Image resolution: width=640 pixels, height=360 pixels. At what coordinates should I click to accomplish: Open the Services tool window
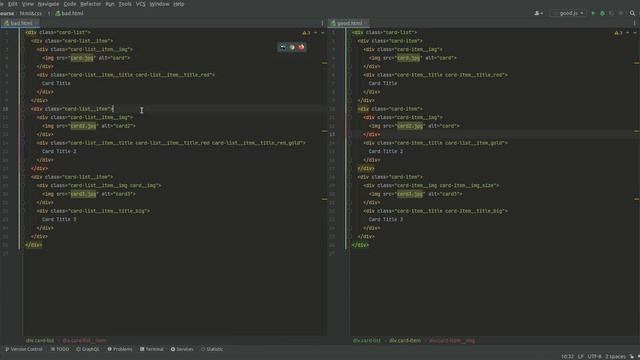coord(182,349)
